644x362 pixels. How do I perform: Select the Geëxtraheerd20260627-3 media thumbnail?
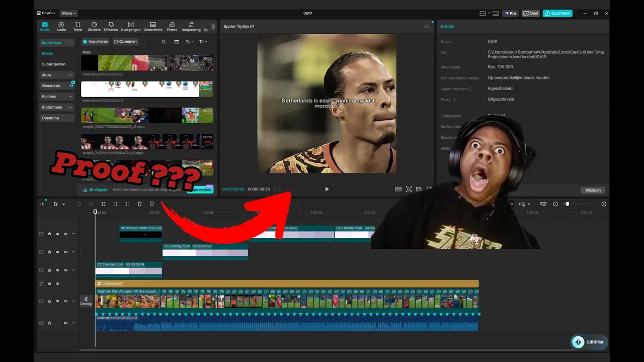(147, 63)
